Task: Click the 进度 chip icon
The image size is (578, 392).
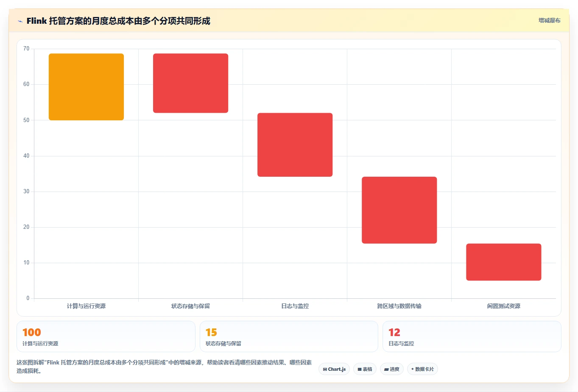Action: [386, 370]
